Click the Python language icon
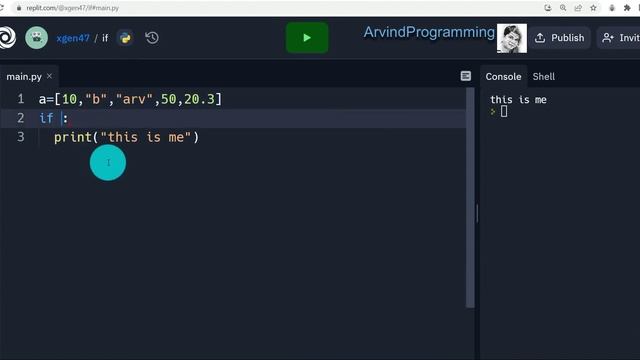Image resolution: width=640 pixels, height=360 pixels. [x=125, y=38]
